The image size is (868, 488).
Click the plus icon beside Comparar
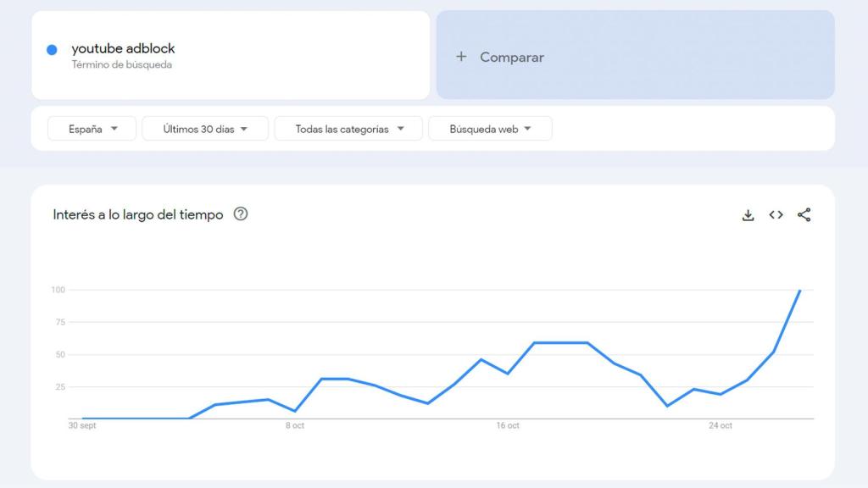[461, 57]
